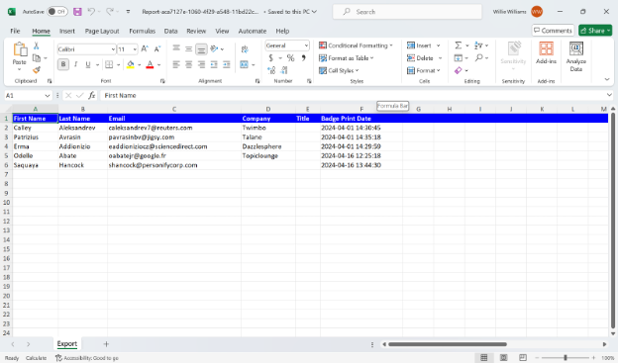This screenshot has height=364, width=618.
Task: Click the Merge & Center icon
Action: pos(245,64)
